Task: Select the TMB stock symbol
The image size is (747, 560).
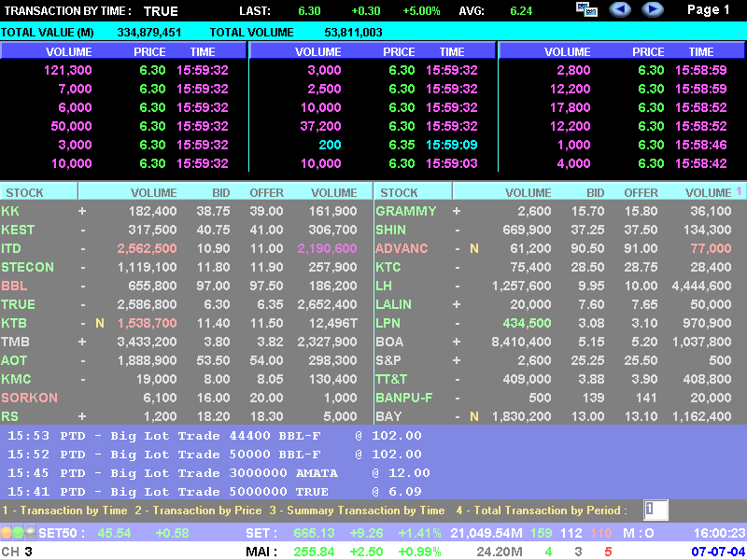Action: [15, 342]
